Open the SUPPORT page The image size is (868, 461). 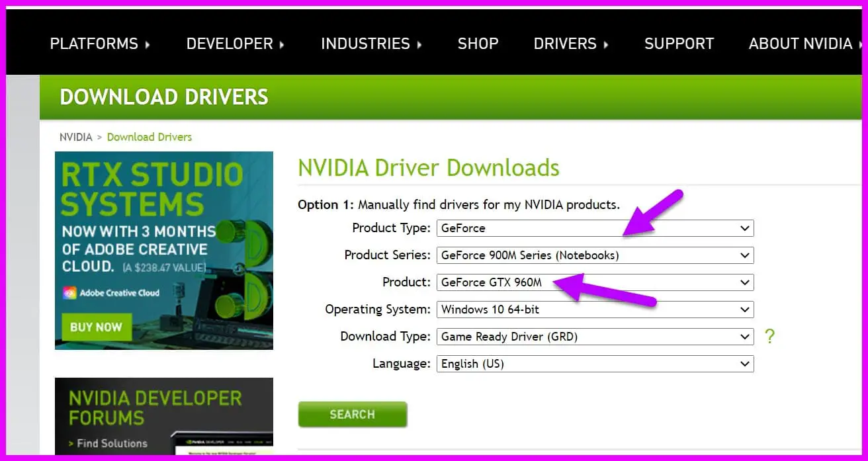679,44
